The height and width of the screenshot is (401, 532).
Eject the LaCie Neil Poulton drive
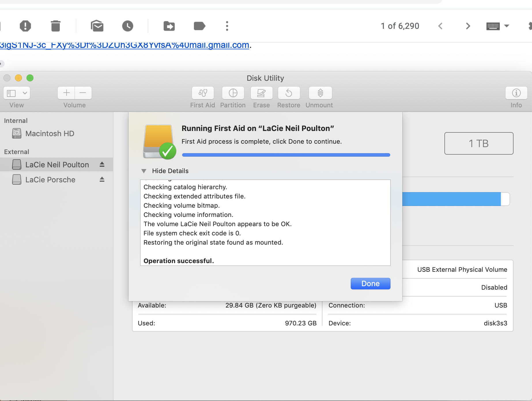pyautogui.click(x=102, y=164)
